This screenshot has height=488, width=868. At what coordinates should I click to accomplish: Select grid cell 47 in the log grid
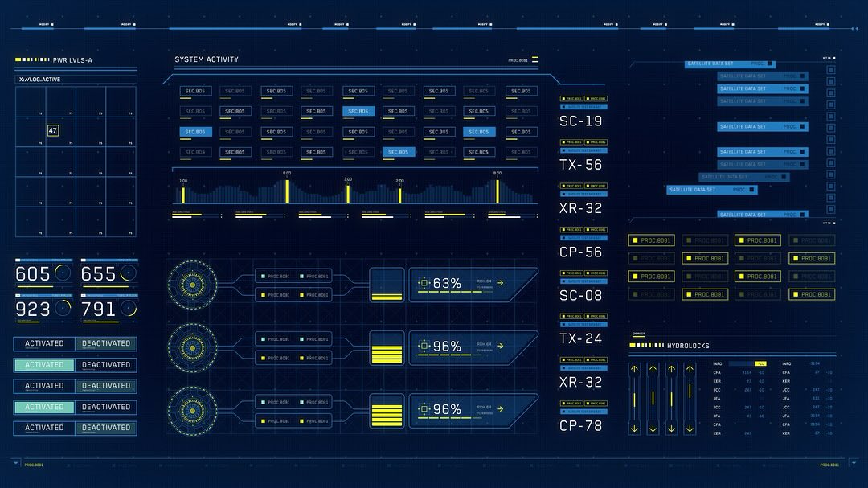pyautogui.click(x=52, y=131)
